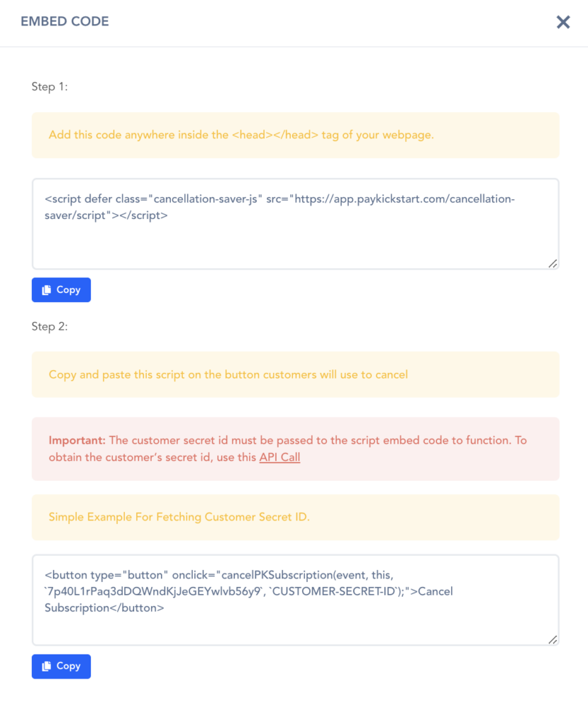This screenshot has height=726, width=588.
Task: Close the Embed Code dialog
Action: [x=563, y=22]
